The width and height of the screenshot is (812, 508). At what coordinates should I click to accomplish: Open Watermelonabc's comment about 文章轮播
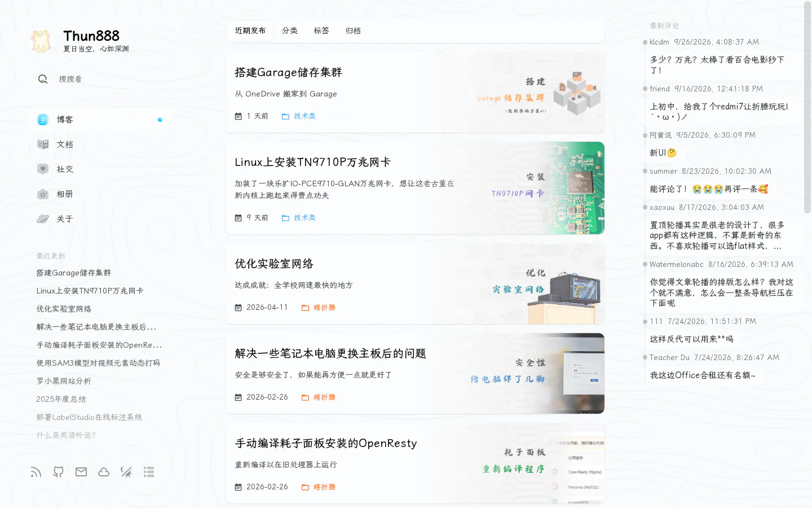[722, 292]
